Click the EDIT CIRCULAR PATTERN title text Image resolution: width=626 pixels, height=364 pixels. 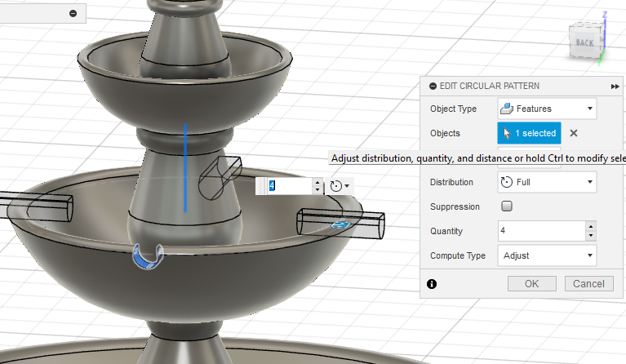tap(490, 87)
